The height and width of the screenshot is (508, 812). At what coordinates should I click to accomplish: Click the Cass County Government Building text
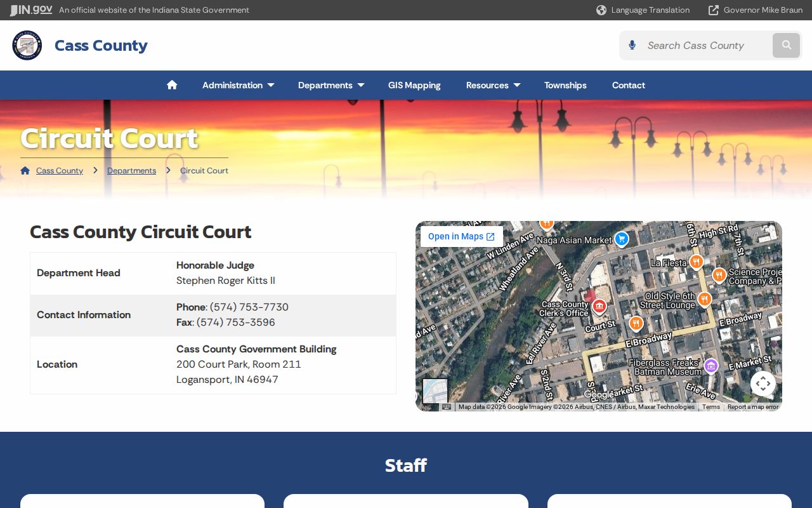[x=256, y=349]
